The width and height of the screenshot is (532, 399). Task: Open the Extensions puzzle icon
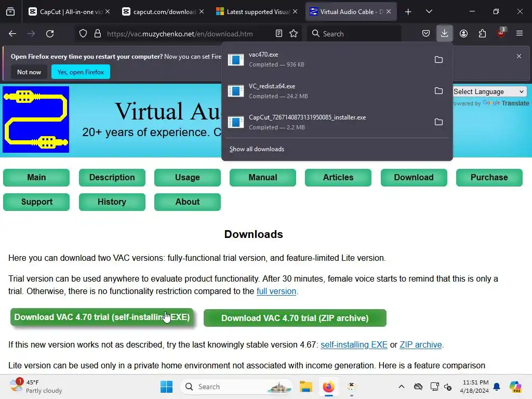pyautogui.click(x=482, y=34)
